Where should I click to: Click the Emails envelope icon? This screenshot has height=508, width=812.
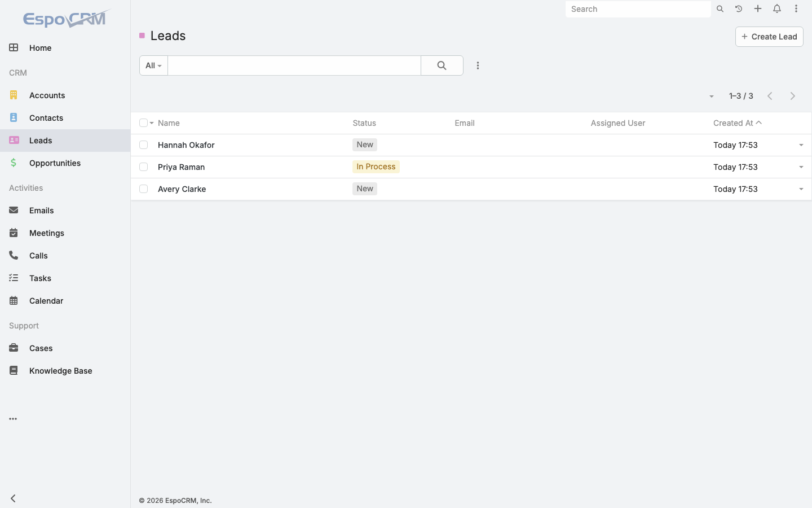14,211
